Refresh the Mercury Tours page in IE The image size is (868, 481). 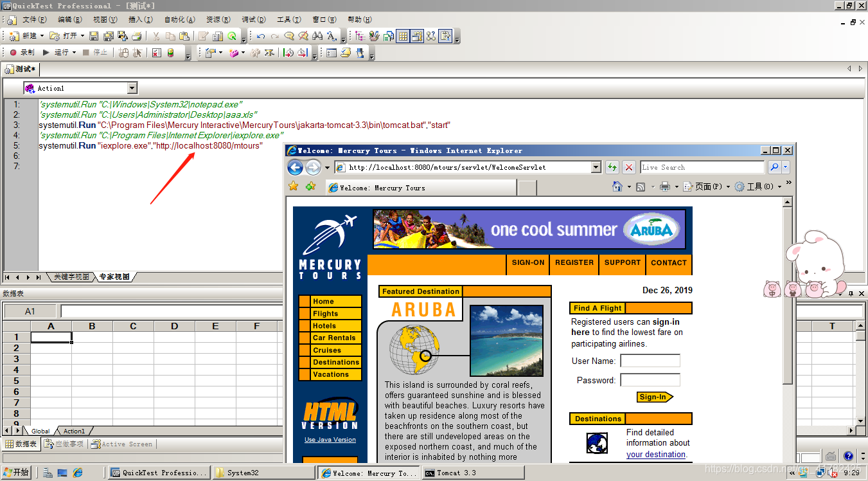pos(612,167)
